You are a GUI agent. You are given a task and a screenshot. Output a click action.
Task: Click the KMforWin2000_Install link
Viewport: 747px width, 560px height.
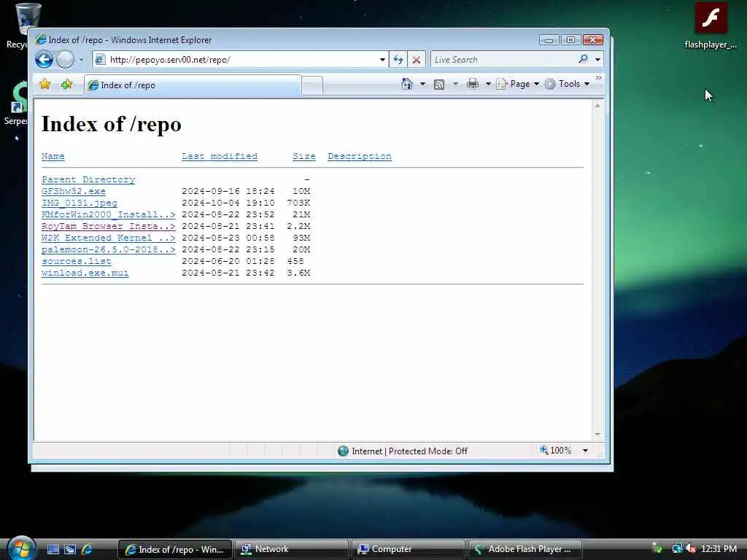108,214
